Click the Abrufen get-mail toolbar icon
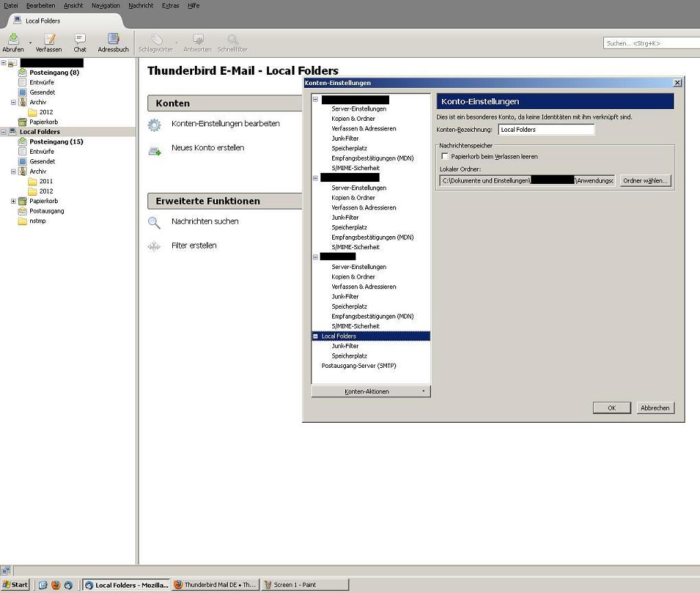Image resolution: width=700 pixels, height=593 pixels. pos(12,40)
